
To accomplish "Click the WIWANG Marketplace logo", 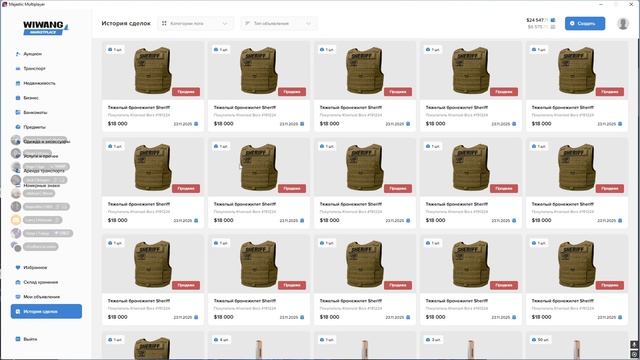I will [x=46, y=28].
